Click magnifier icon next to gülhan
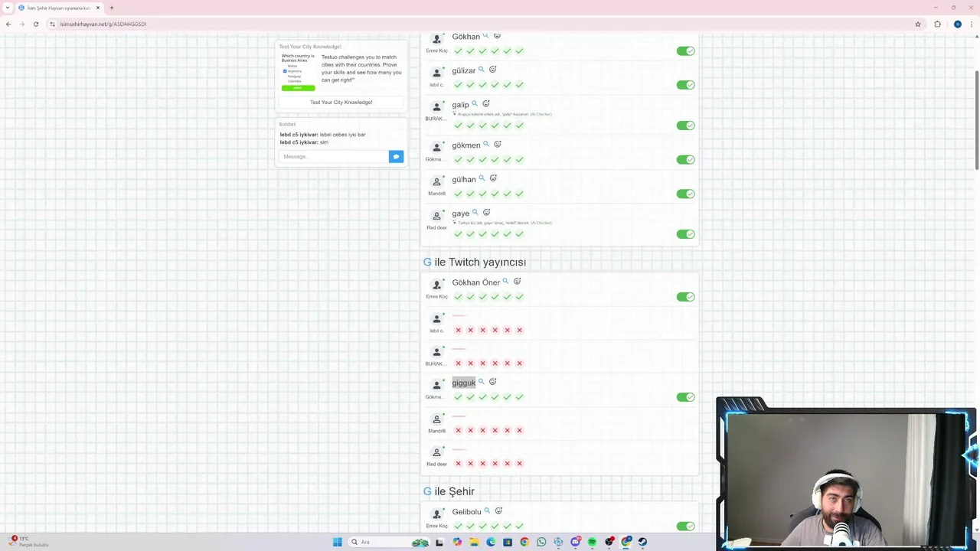 tap(482, 178)
